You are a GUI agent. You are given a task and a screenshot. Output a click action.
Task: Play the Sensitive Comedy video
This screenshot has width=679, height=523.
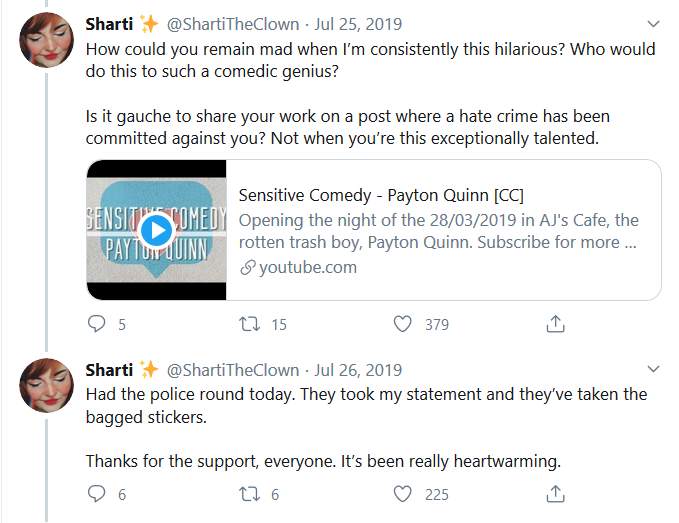(156, 230)
